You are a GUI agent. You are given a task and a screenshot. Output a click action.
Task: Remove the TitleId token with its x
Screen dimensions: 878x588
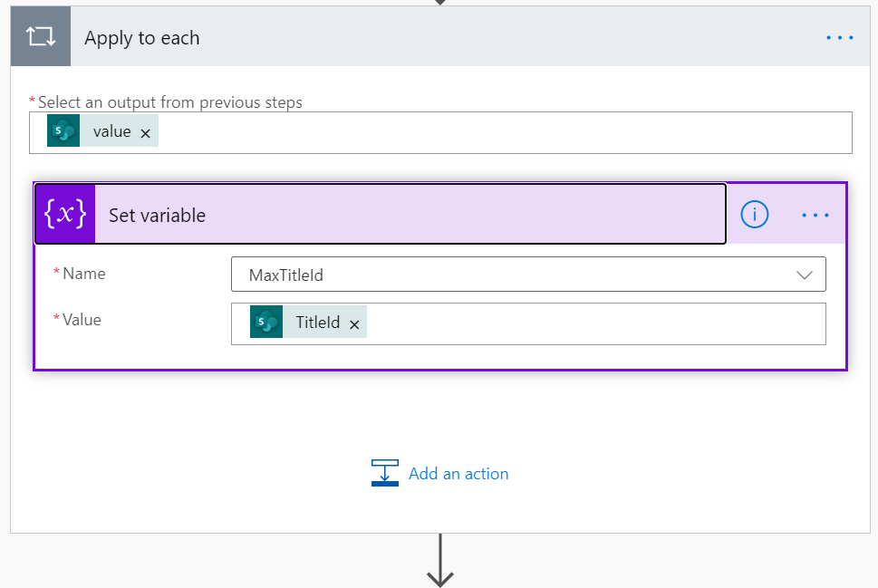point(354,323)
